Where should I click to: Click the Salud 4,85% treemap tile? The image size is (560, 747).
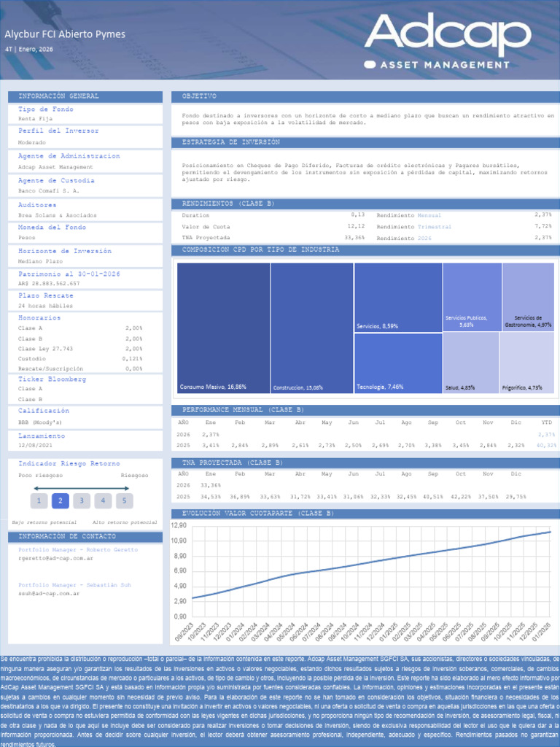[x=471, y=363]
